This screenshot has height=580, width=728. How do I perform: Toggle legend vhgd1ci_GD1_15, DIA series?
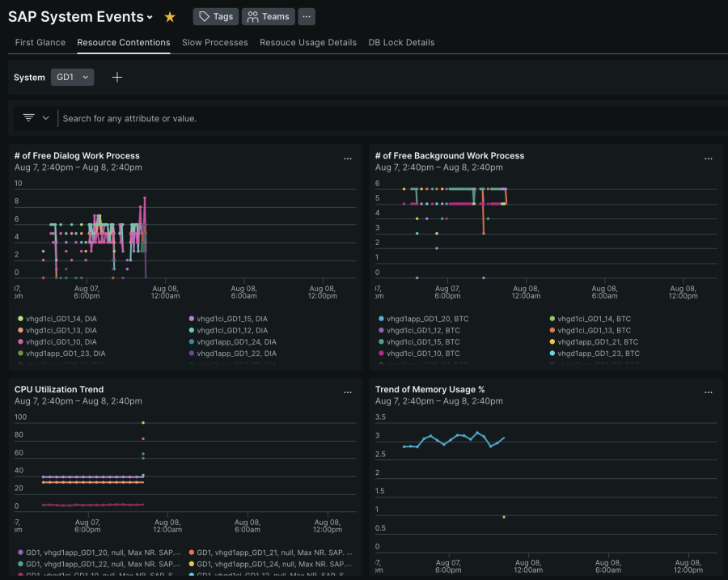click(228, 319)
